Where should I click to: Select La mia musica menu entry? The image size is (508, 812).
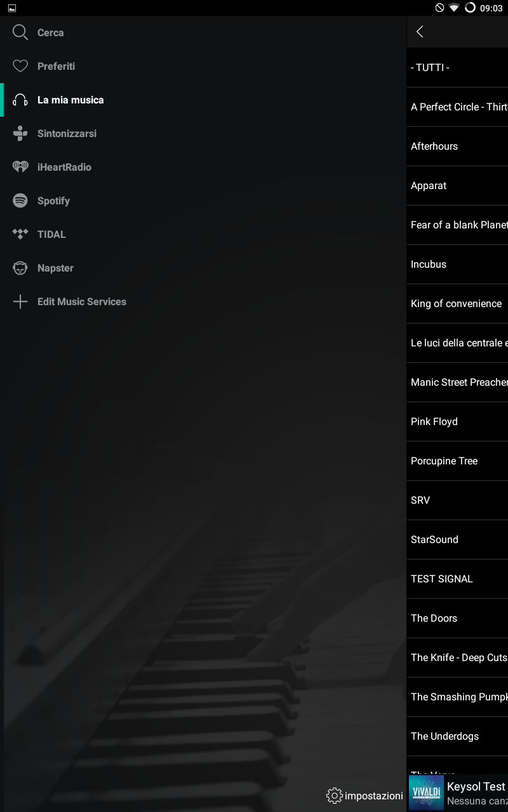pos(203,100)
